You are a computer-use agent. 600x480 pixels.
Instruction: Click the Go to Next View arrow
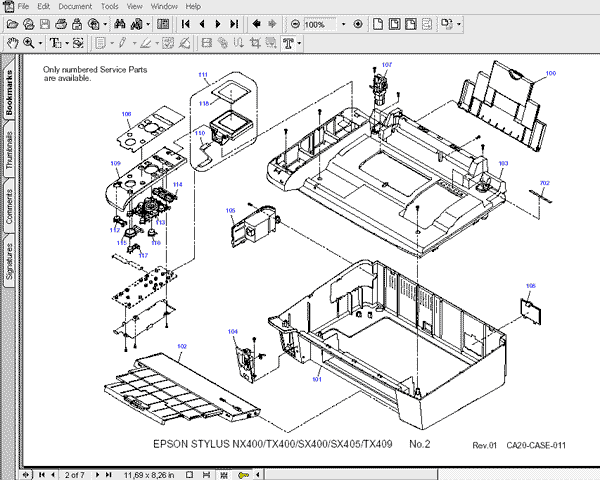coord(272,24)
